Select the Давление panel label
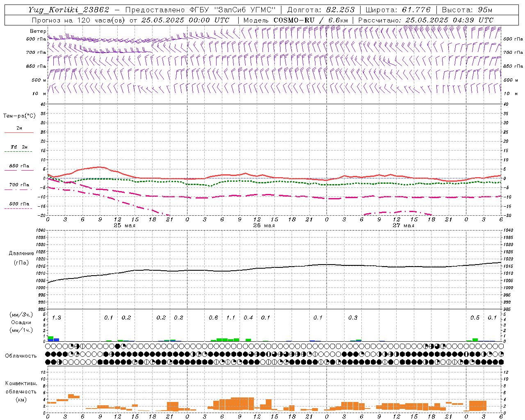The height and width of the screenshot is (420, 525). click(21, 253)
